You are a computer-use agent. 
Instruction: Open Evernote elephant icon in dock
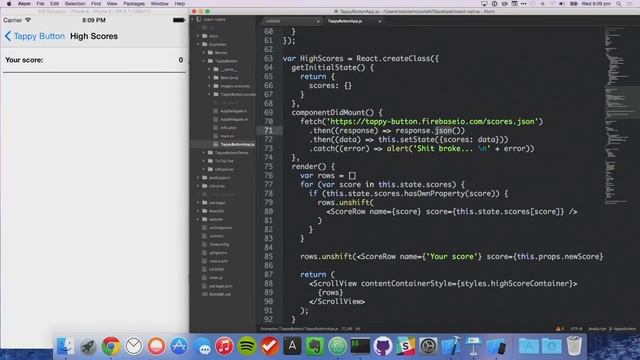(x=315, y=347)
